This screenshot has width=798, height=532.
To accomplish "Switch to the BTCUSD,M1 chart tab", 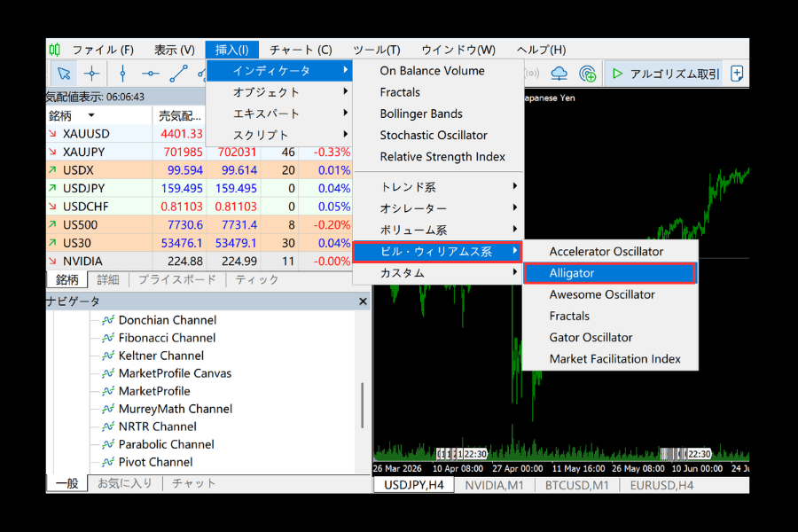I will click(x=576, y=486).
